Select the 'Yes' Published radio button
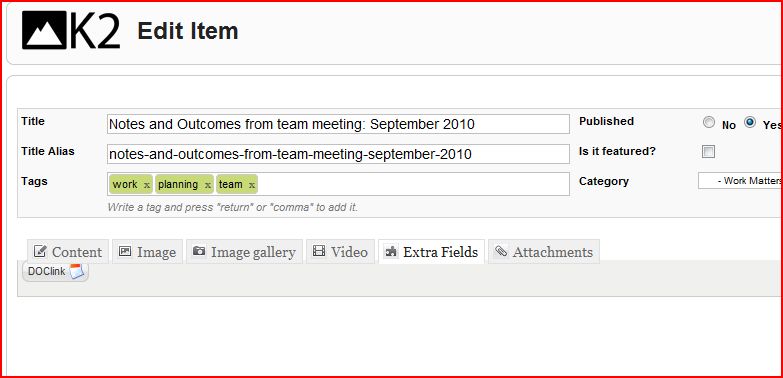 pos(750,122)
